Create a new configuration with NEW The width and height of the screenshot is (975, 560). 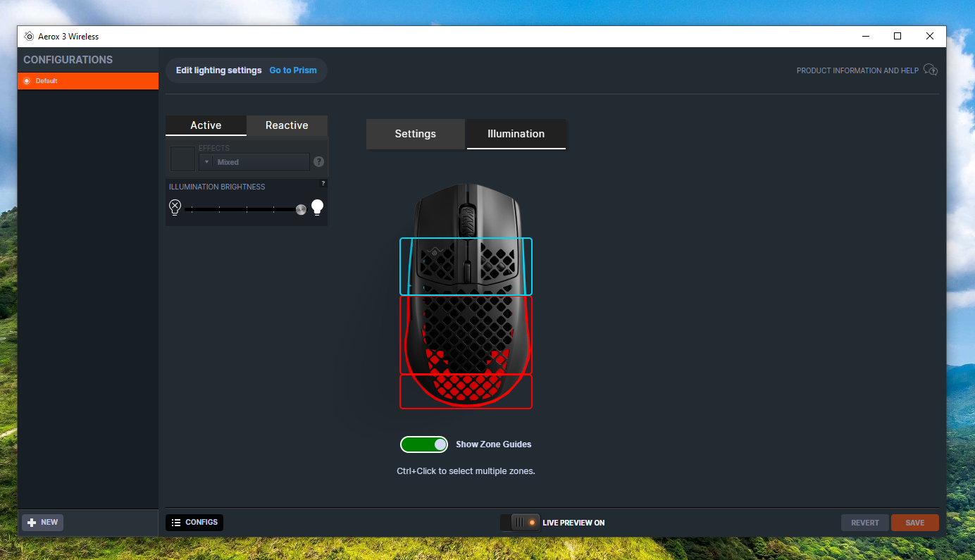coord(43,523)
